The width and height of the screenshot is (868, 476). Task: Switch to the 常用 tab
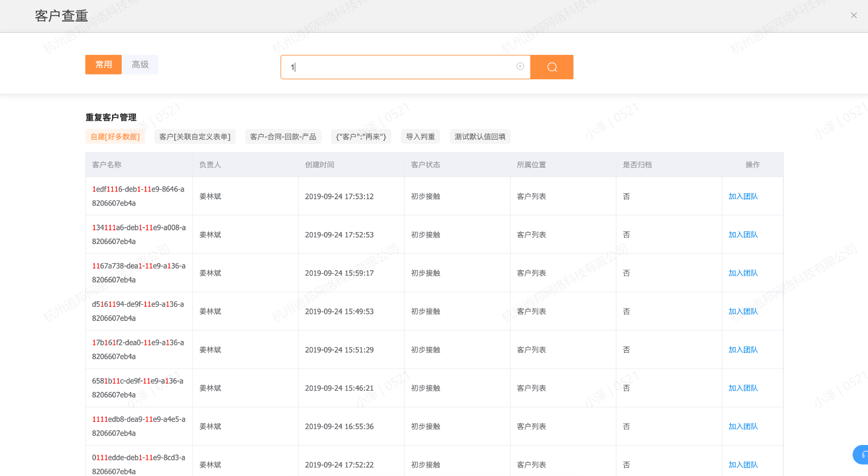coord(103,64)
